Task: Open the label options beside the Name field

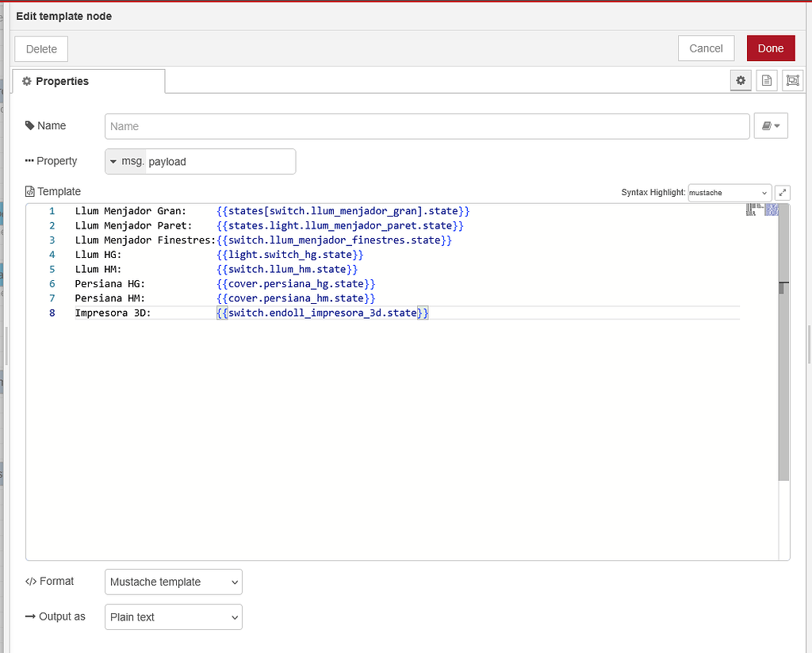Action: 770,125
